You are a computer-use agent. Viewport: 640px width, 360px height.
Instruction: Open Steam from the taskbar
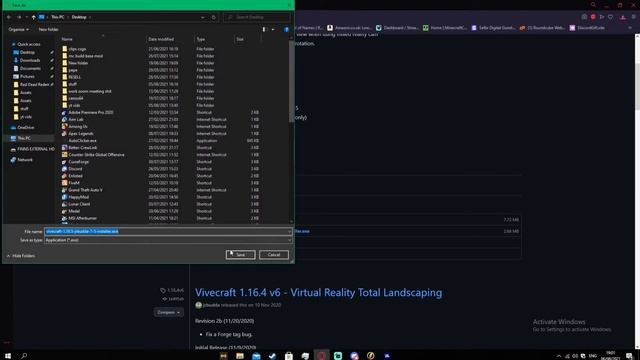(x=272, y=356)
